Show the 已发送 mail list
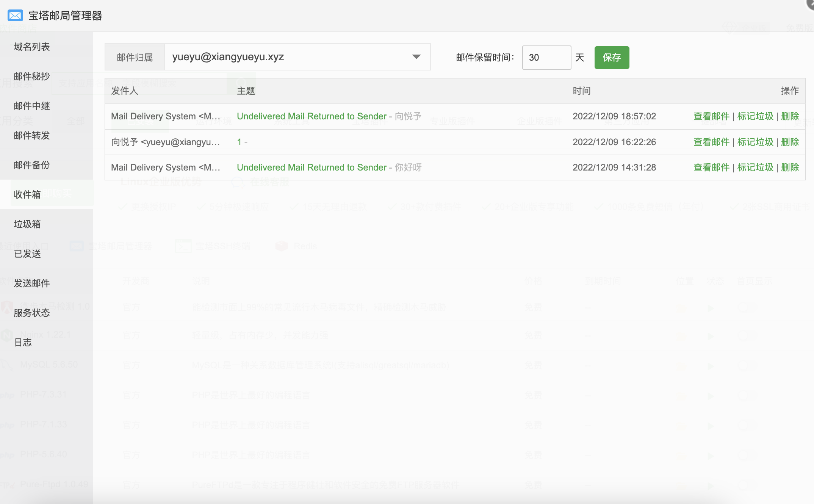Image resolution: width=814 pixels, height=504 pixels. pos(27,254)
